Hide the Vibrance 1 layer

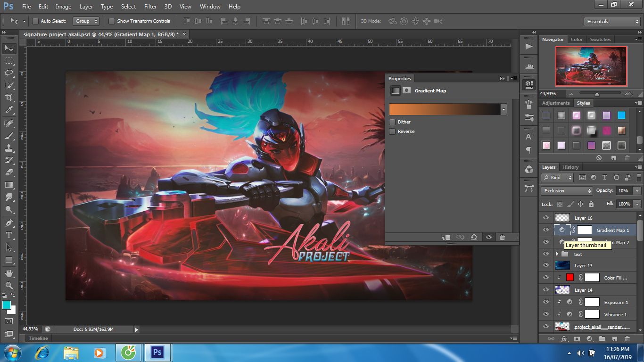[546, 314]
